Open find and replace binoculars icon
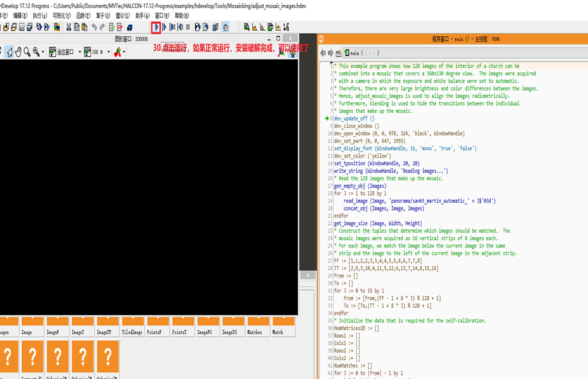This screenshot has height=379, width=588. (130, 27)
